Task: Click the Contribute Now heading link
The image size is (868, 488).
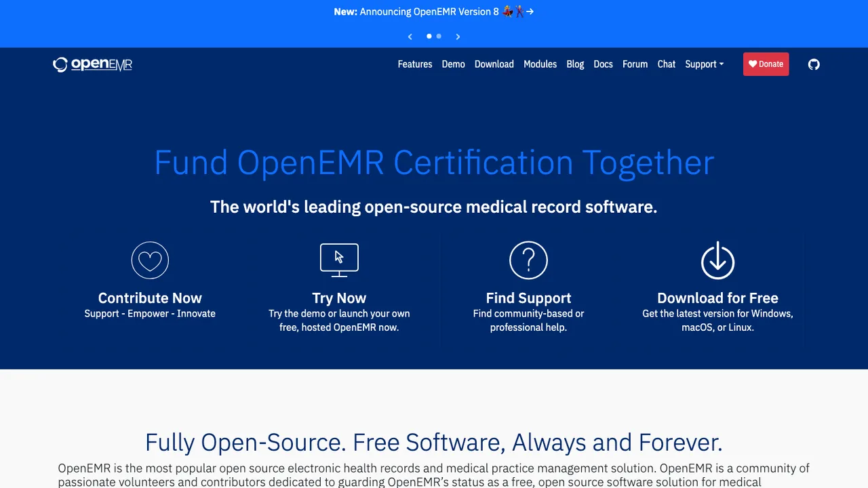Action: [x=150, y=298]
